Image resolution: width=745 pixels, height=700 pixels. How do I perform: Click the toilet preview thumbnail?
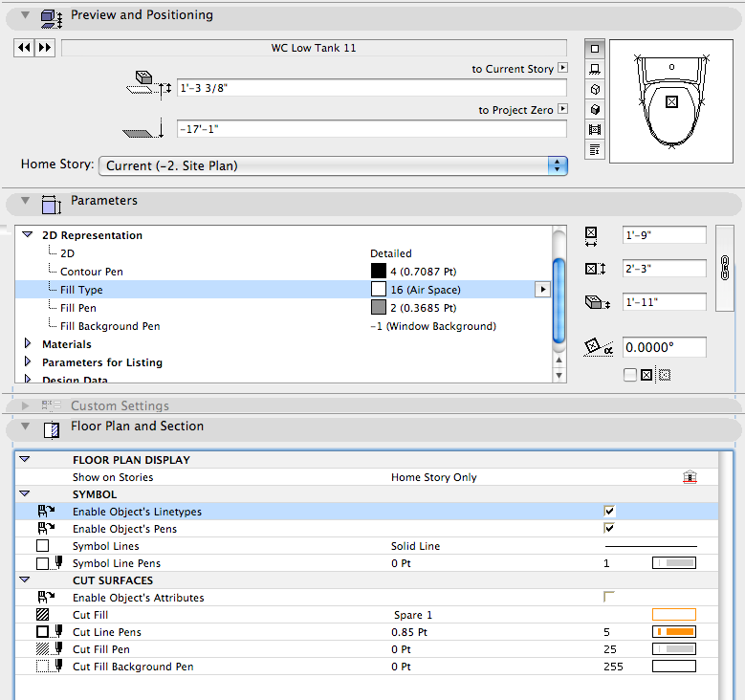[670, 101]
